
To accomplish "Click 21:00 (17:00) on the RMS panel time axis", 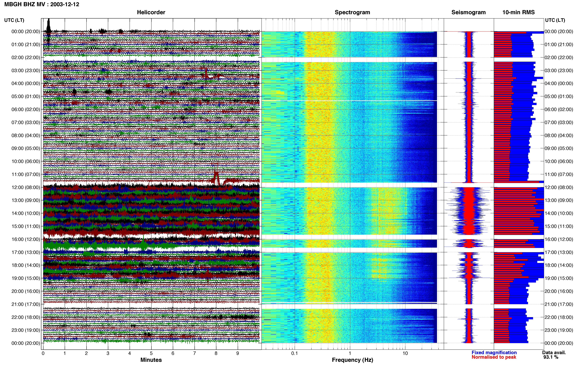I will click(559, 304).
